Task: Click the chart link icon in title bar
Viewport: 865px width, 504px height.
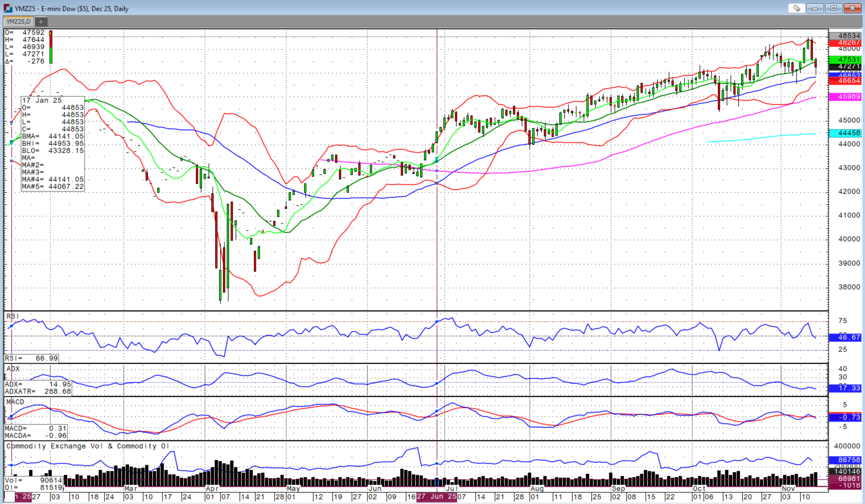Action: [x=797, y=8]
